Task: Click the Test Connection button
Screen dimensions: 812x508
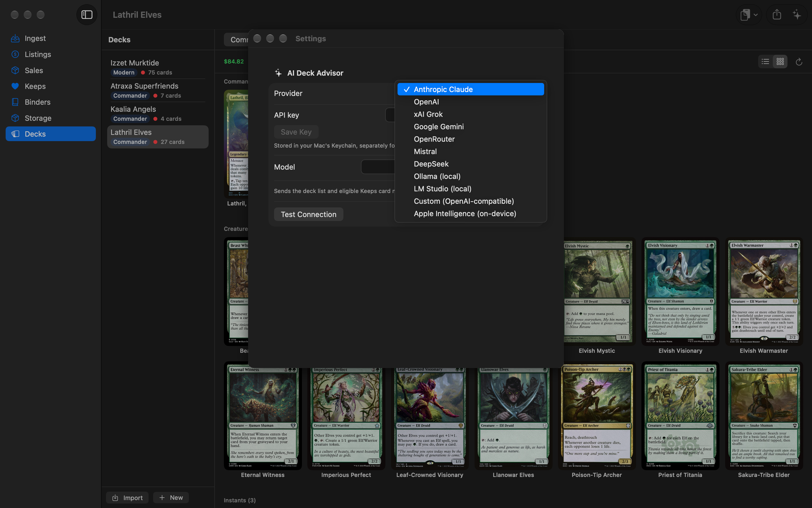Action: (308, 214)
